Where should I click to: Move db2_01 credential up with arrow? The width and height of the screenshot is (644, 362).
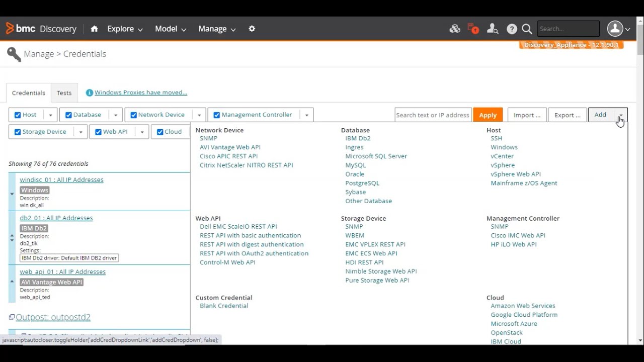12,235
